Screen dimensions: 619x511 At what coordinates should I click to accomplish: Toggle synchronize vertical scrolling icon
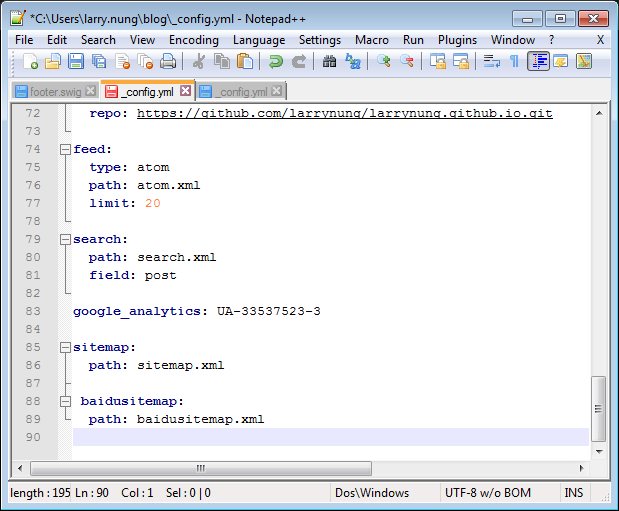tap(437, 62)
